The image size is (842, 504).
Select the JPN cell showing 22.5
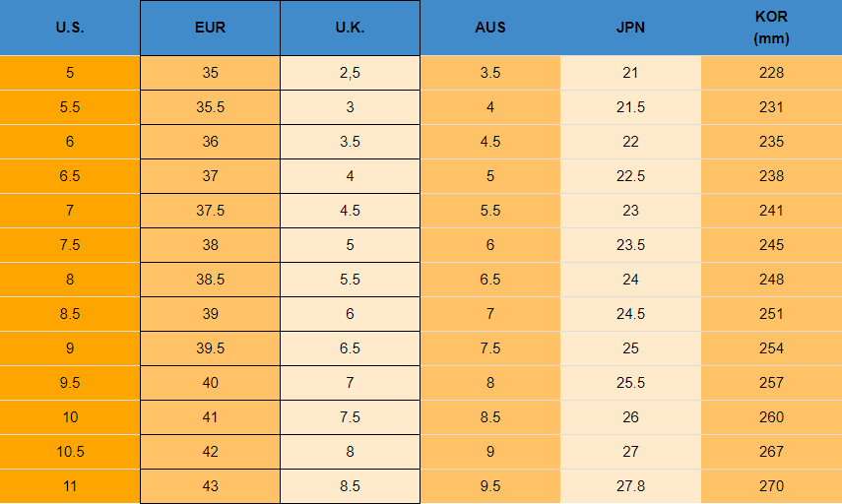pos(630,176)
